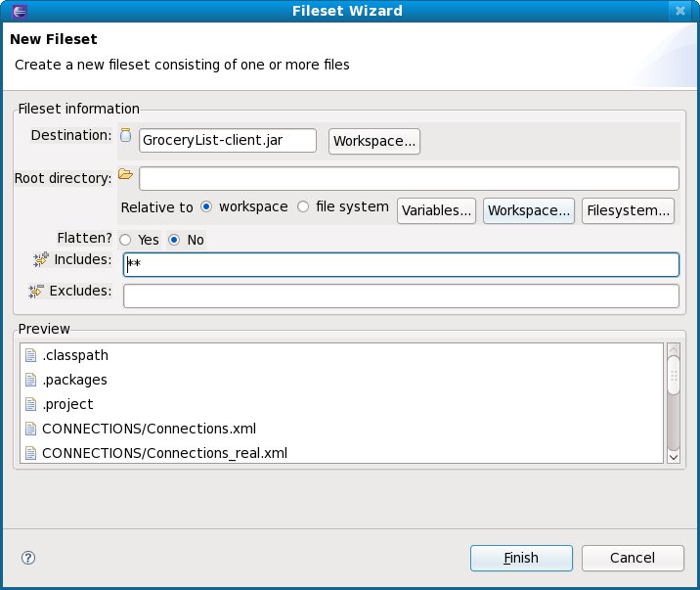The height and width of the screenshot is (590, 700).
Task: Click the .project file icon
Action: tap(30, 404)
